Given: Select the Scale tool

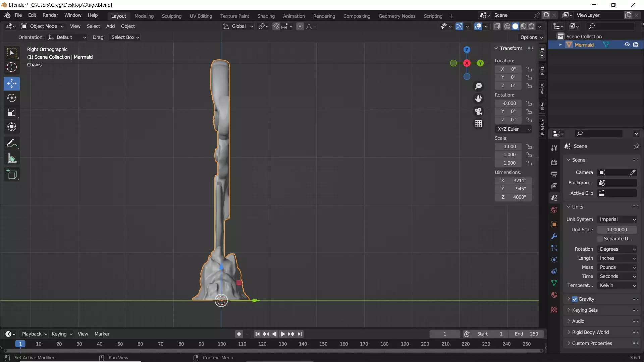Looking at the screenshot, I should pyautogui.click(x=12, y=113).
